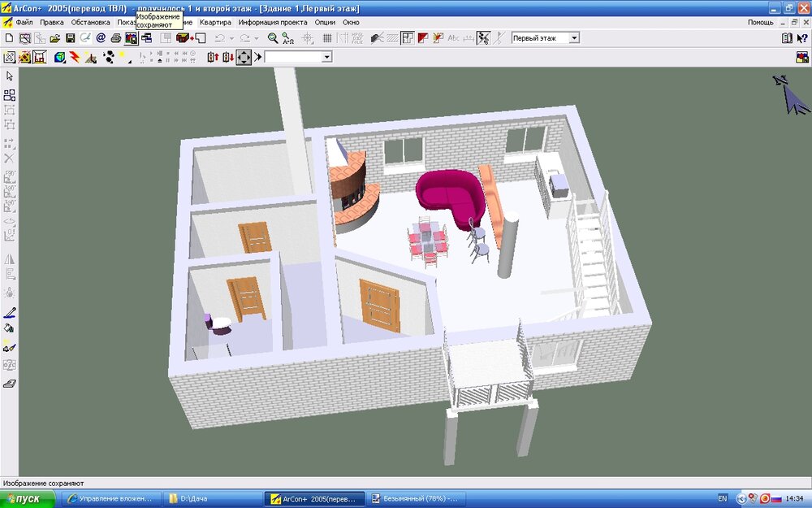Click the Open folder icon
This screenshot has width=812, height=508.
click(55, 38)
